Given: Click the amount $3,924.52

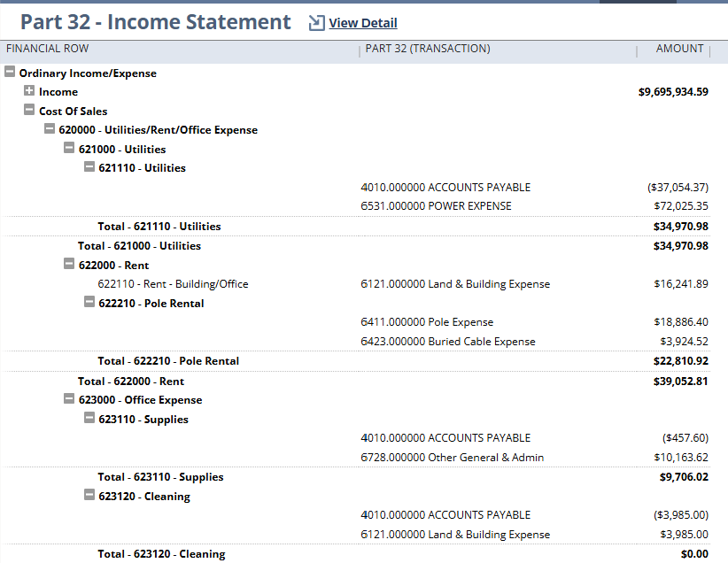Looking at the screenshot, I should (684, 342).
